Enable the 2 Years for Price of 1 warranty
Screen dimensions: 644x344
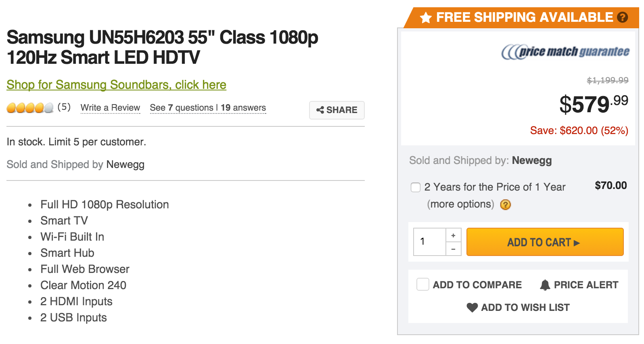(416, 187)
